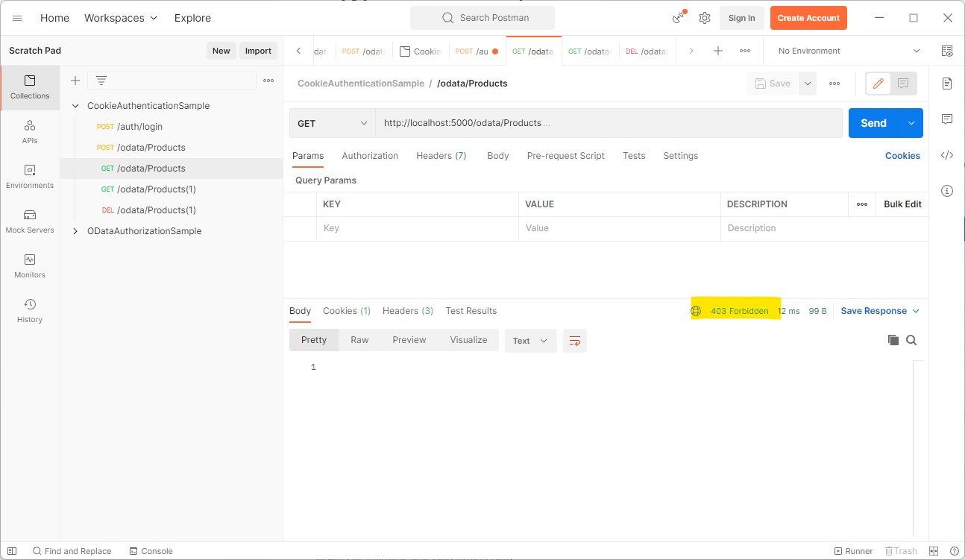Toggle the sidebar layout icon in status bar

pos(12,551)
